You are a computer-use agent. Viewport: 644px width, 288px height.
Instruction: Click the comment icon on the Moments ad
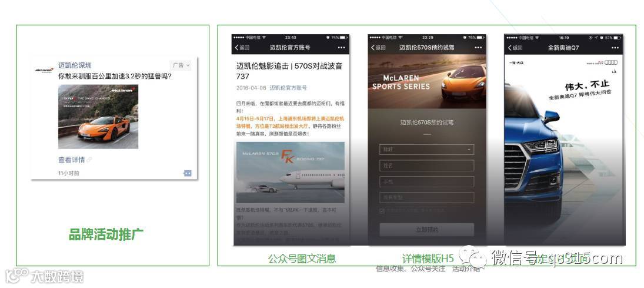click(x=187, y=173)
